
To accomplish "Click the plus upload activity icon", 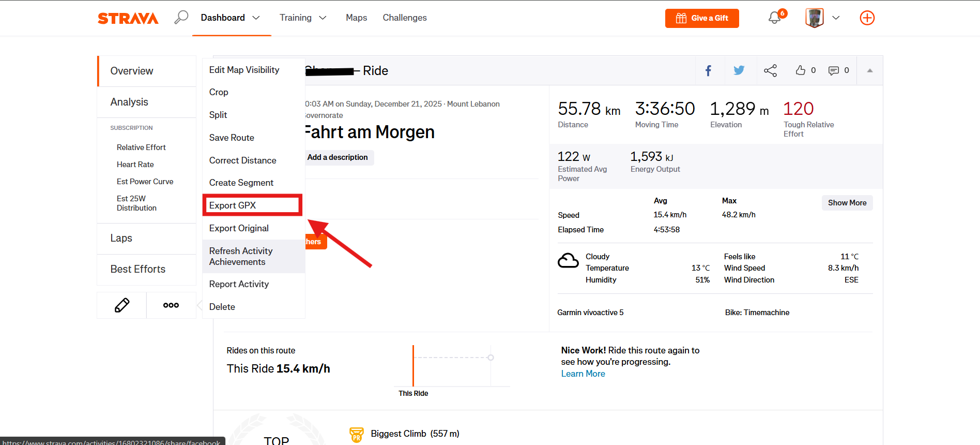I will coord(867,18).
